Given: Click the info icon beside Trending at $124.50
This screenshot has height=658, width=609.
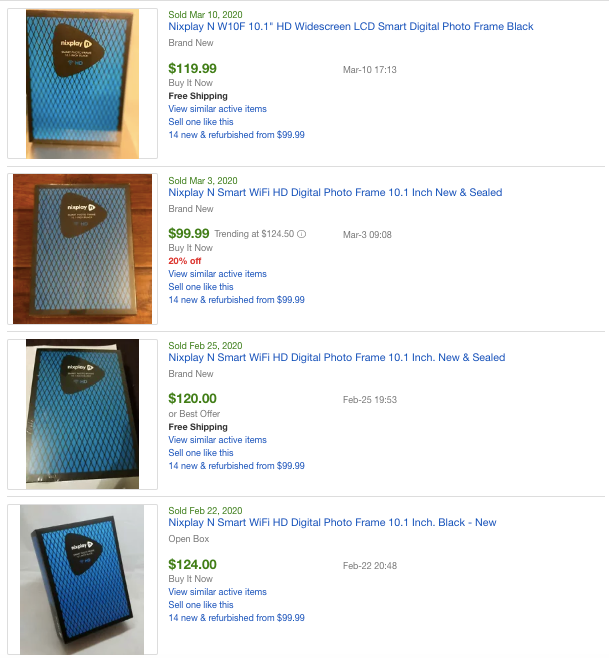Looking at the screenshot, I should coord(301,234).
